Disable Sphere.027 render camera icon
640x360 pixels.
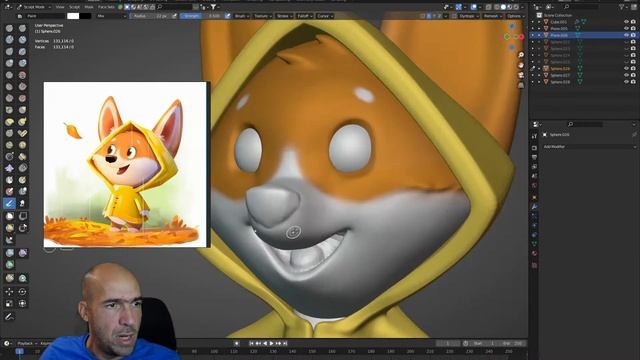[x=633, y=75]
